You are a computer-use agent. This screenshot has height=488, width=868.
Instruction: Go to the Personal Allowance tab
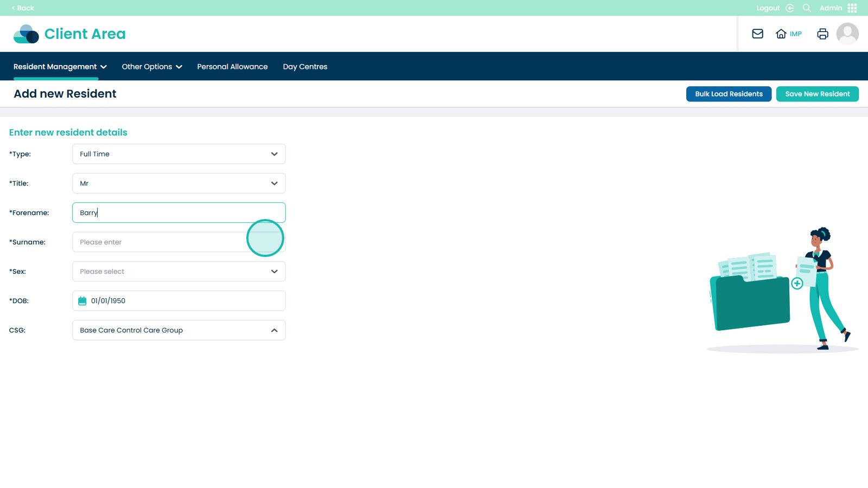[232, 67]
